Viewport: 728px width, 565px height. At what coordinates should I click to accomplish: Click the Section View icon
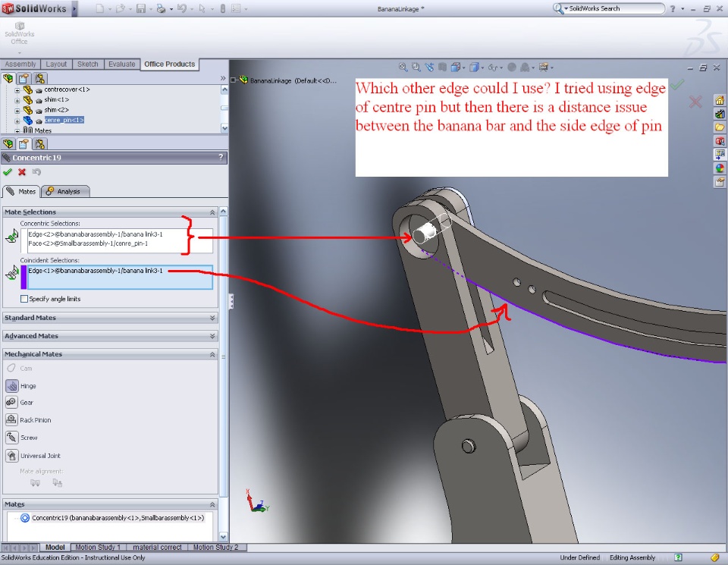pos(442,67)
